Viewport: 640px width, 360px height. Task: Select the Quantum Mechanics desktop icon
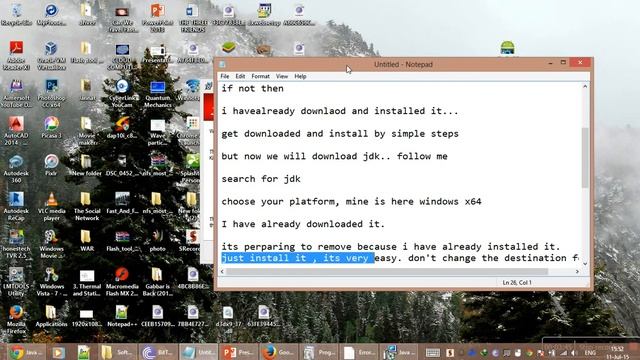(x=158, y=93)
